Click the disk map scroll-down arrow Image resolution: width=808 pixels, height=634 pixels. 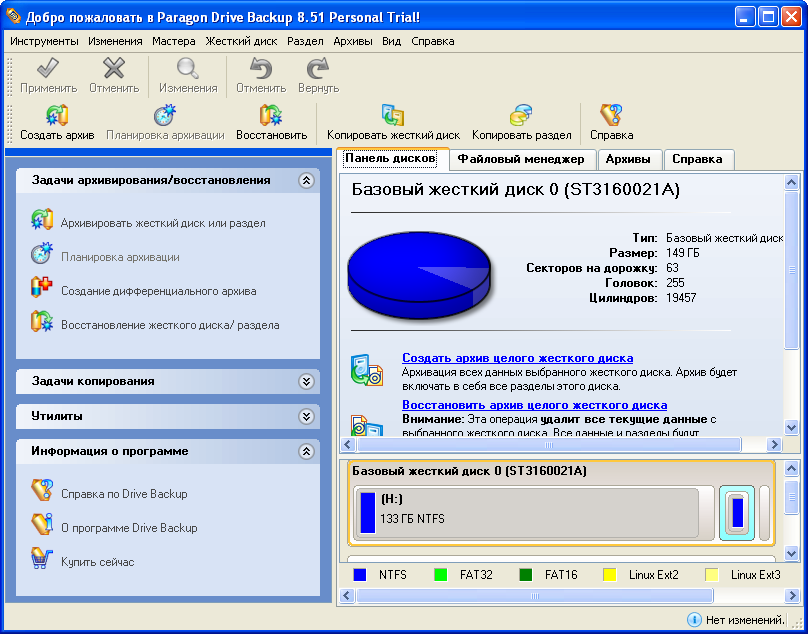792,554
